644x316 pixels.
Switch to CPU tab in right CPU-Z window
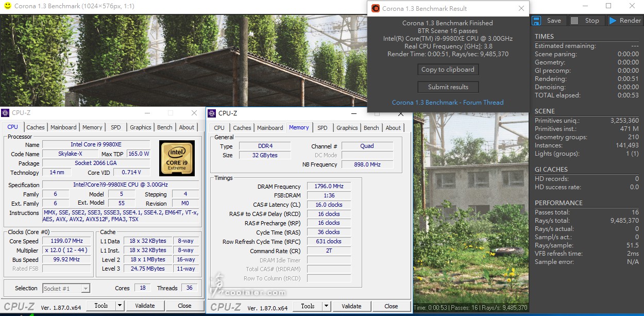coord(219,128)
